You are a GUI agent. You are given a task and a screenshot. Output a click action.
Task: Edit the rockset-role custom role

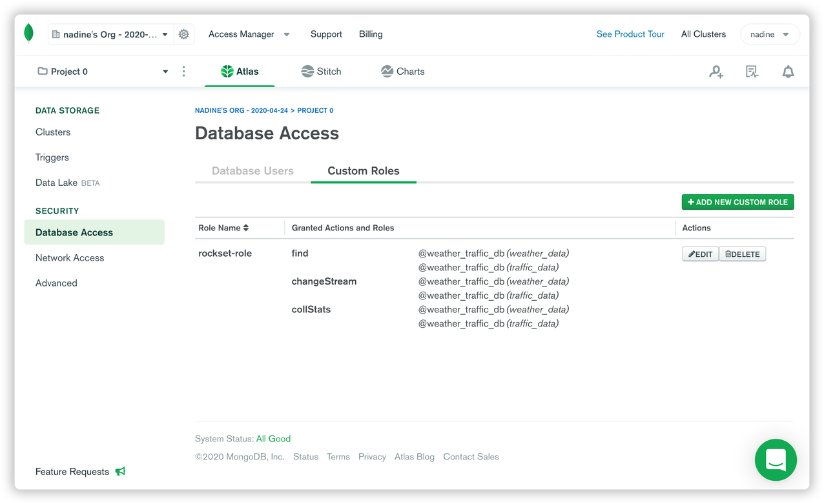tap(700, 254)
